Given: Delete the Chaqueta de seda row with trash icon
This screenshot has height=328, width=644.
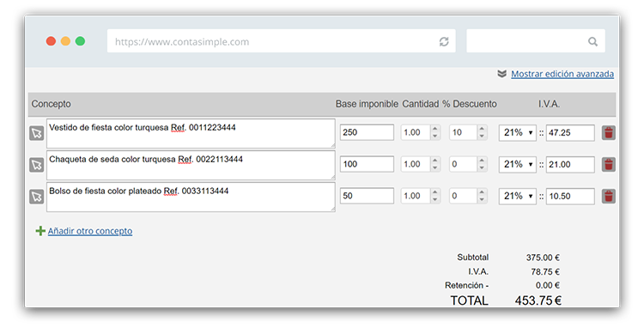Looking at the screenshot, I should point(608,164).
